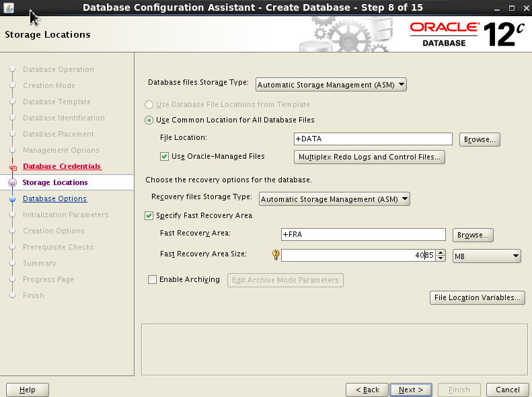This screenshot has height=397, width=532.
Task: Maximize the Database Configuration Assistant window
Action: pyautogui.click(x=512, y=9)
